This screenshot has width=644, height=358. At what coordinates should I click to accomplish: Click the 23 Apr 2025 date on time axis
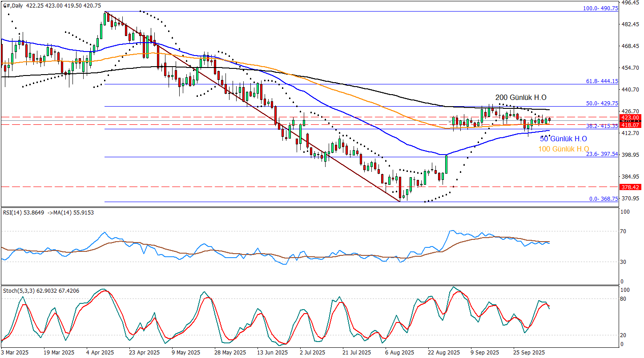(x=143, y=353)
